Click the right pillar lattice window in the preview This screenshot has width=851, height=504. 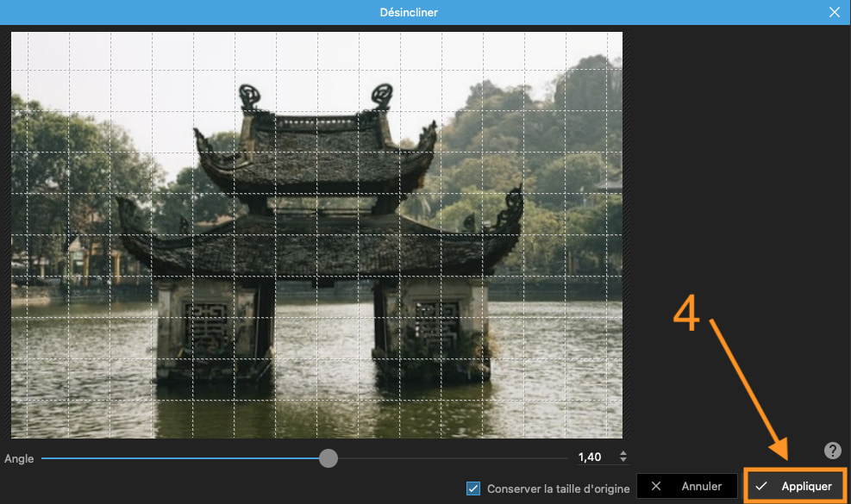click(436, 326)
